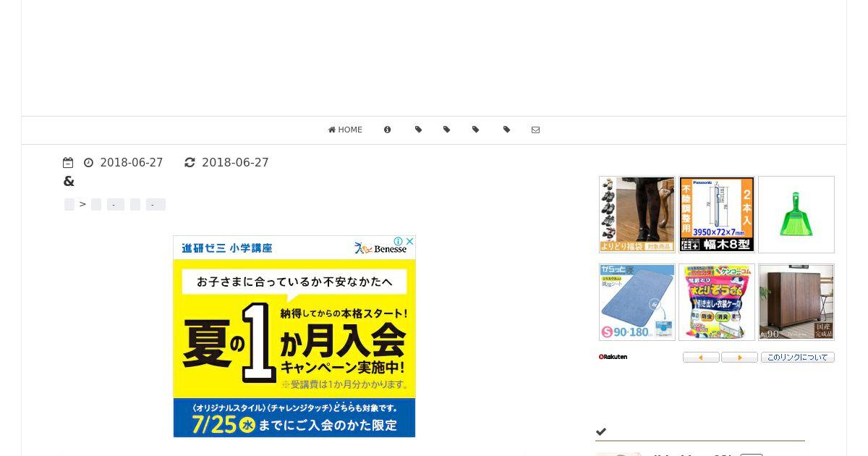Open the blue 90·180 mat product thumbnail
868x456 pixels.
(x=637, y=302)
